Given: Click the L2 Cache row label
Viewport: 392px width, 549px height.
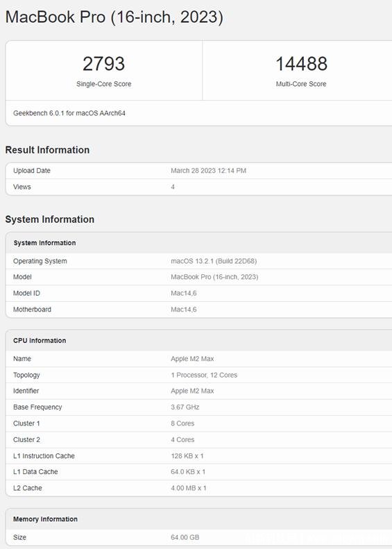Looking at the screenshot, I should click(28, 488).
